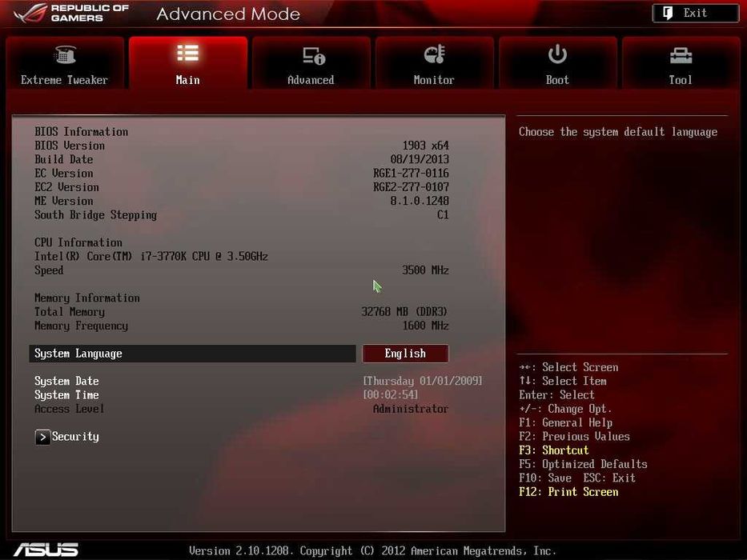The width and height of the screenshot is (747, 560).
Task: Click the Monitor gauge thermometer icon
Action: 435,54
